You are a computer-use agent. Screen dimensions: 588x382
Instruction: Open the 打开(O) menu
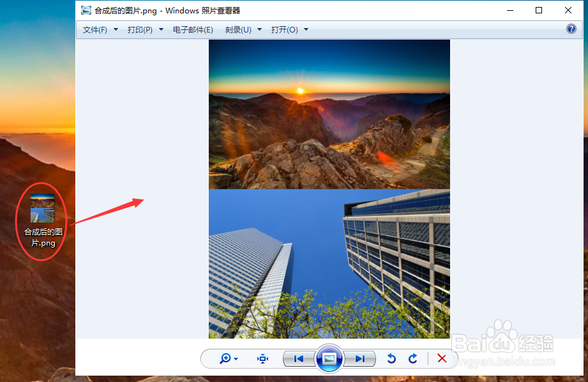tap(285, 29)
